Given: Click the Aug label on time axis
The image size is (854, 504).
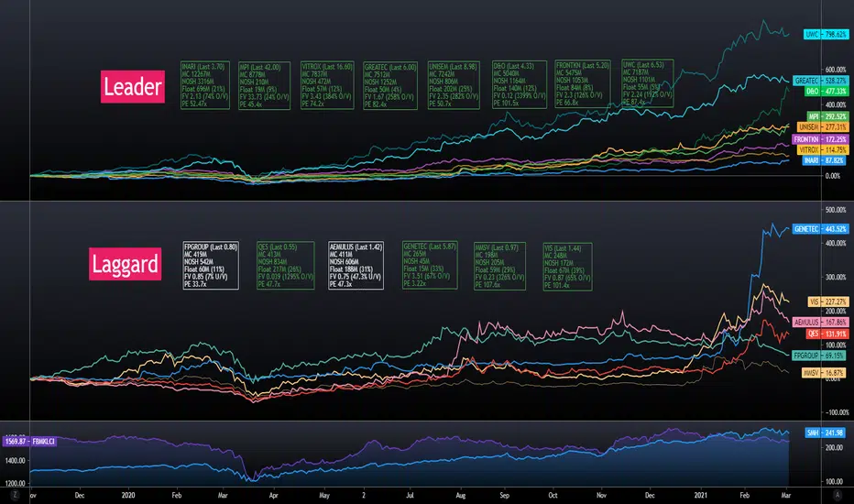Looking at the screenshot, I should click(461, 495).
